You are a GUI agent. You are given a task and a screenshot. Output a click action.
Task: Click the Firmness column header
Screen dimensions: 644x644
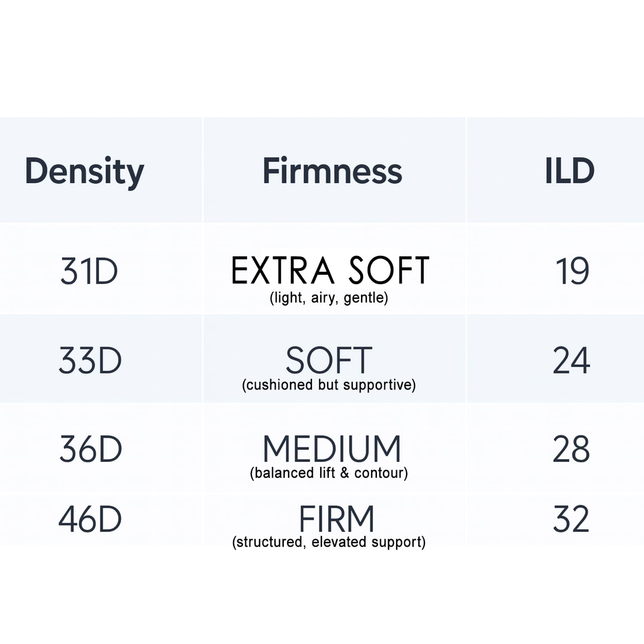point(332,171)
